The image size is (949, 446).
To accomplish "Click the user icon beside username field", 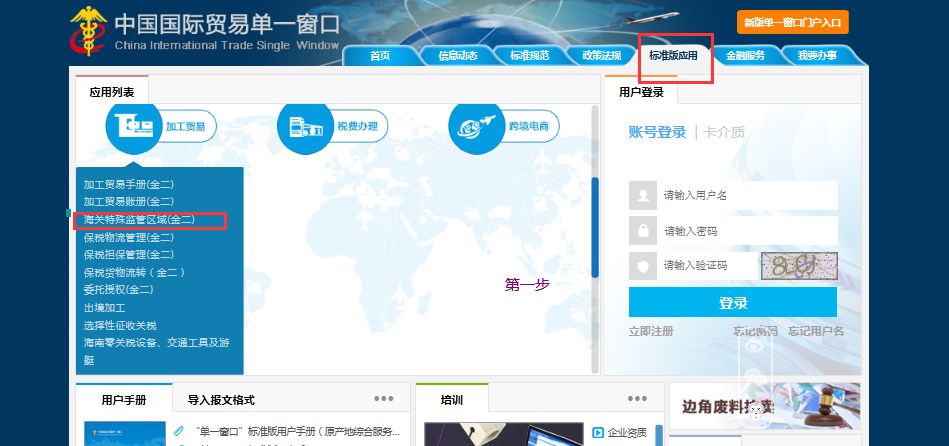I will [642, 195].
